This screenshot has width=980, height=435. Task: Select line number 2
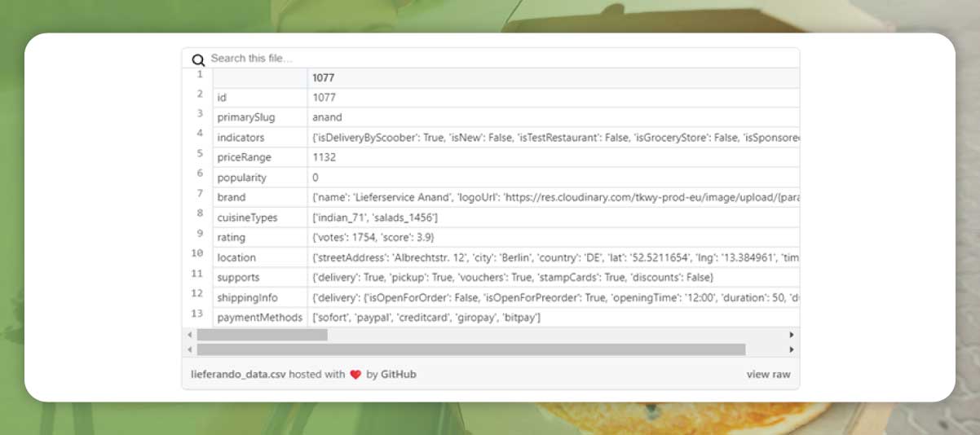pyautogui.click(x=199, y=94)
